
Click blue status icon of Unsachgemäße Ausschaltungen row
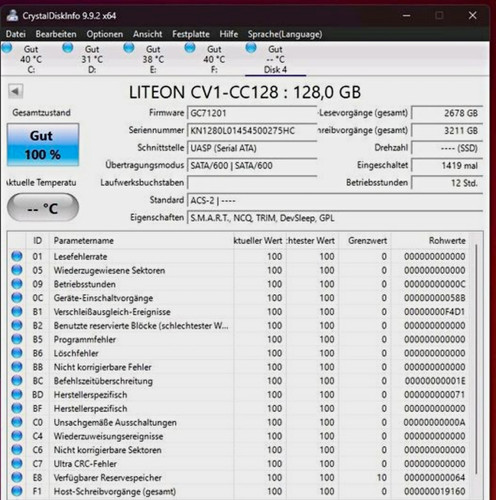pyautogui.click(x=17, y=422)
